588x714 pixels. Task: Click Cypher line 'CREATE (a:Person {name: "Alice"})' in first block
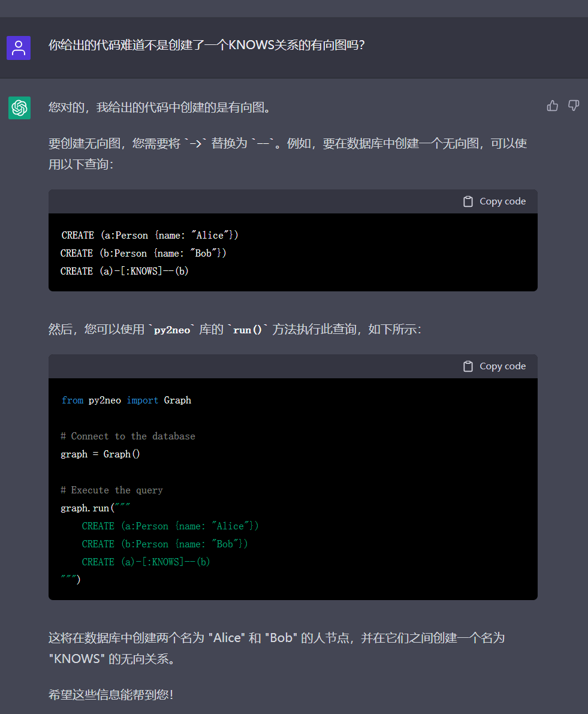[150, 236]
